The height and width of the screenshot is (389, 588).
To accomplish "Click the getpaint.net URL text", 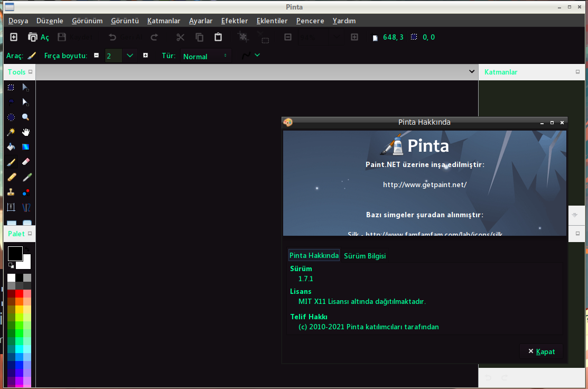I will coord(425,184).
